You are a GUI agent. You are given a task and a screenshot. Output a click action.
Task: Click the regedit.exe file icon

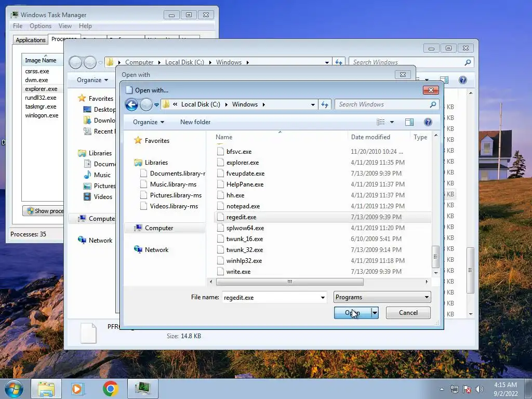[x=220, y=217]
